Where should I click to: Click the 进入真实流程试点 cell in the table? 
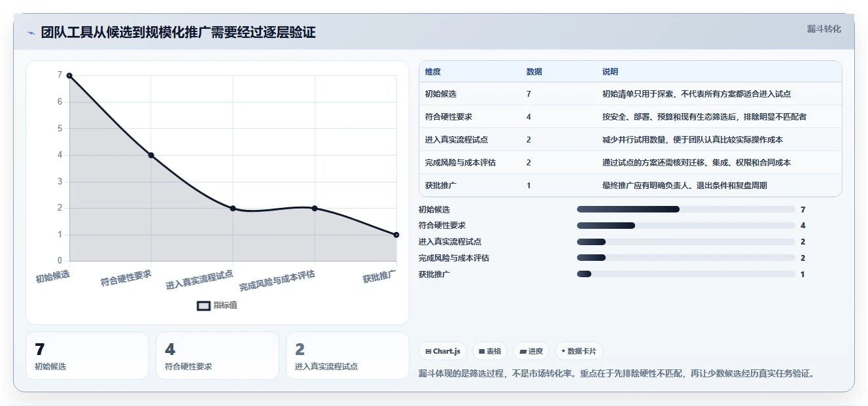[457, 140]
